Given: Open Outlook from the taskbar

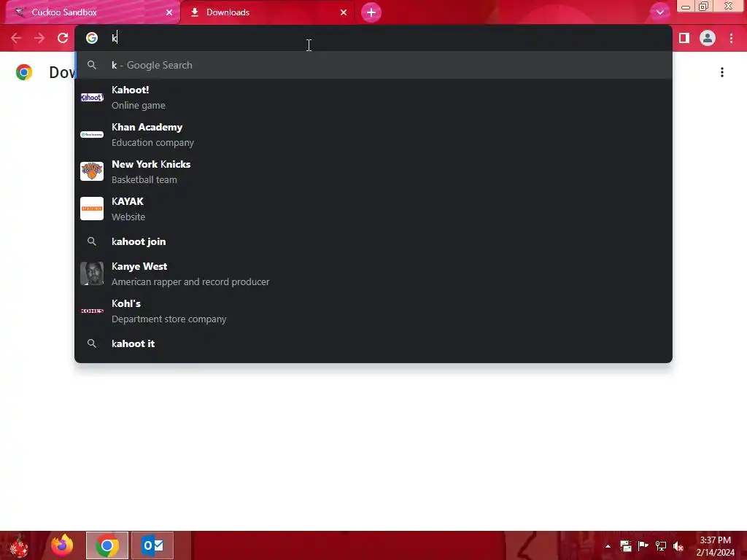Looking at the screenshot, I should tap(152, 545).
